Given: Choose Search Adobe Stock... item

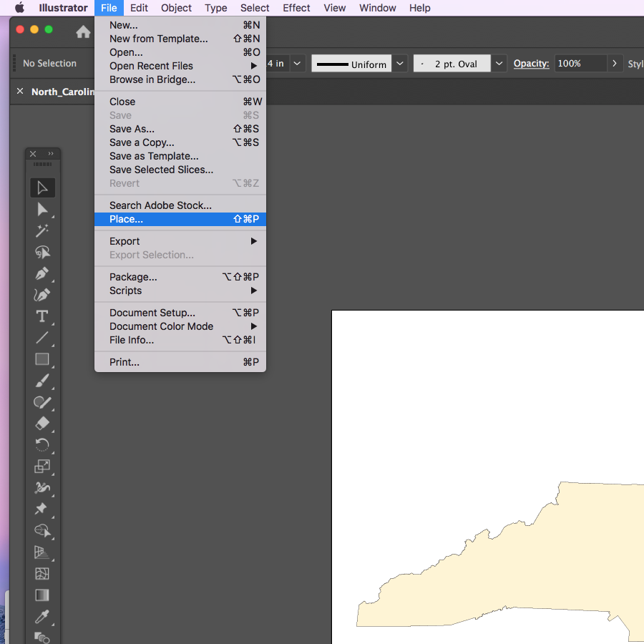Looking at the screenshot, I should [180, 205].
